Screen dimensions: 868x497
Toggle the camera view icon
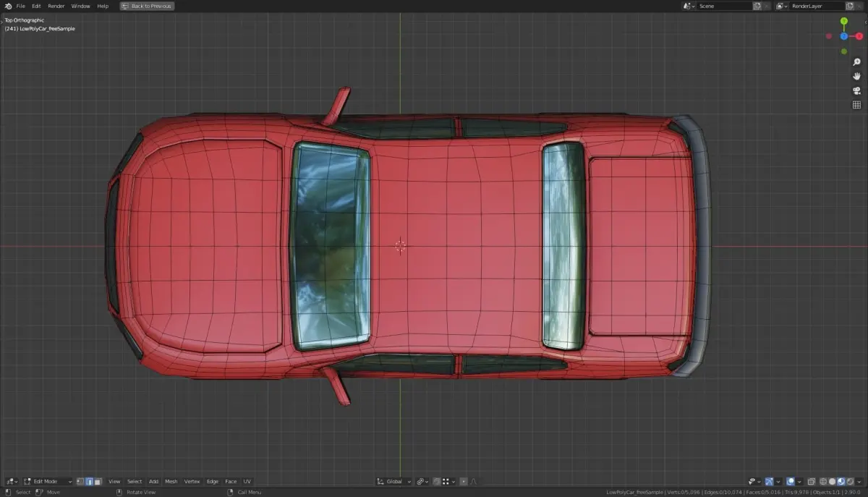click(857, 90)
